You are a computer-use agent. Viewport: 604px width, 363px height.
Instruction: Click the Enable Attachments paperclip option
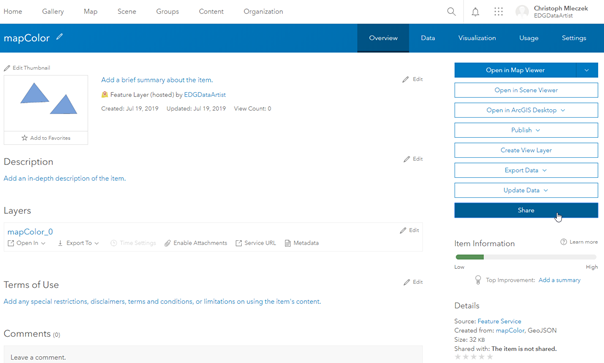point(196,243)
